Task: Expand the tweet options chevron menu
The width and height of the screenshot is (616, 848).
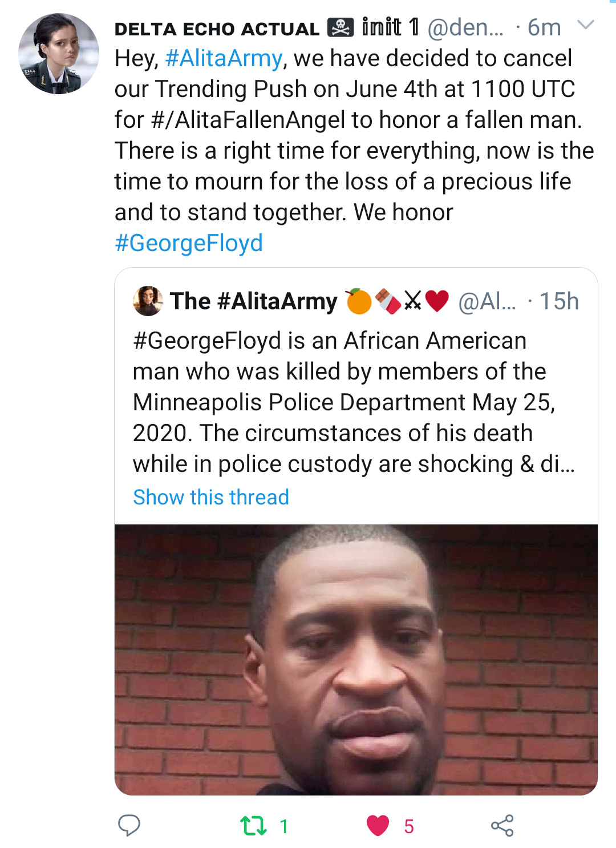Action: [586, 25]
